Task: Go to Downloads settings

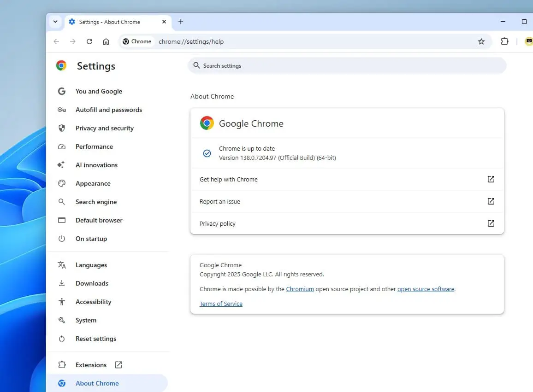Action: [92, 283]
